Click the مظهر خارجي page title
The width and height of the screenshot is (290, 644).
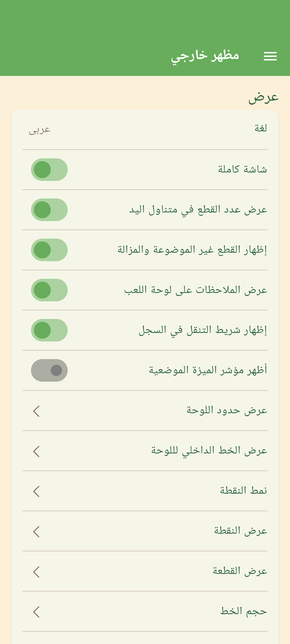point(205,56)
